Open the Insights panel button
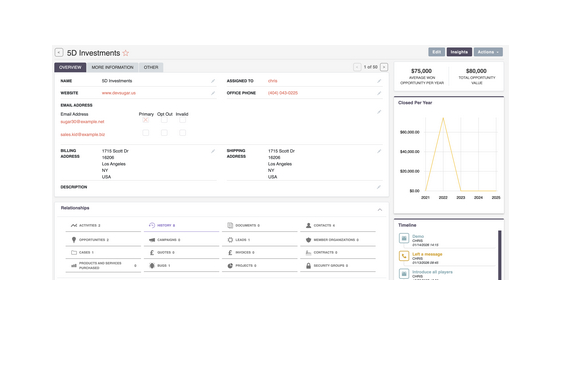The width and height of the screenshot is (562, 369). (x=459, y=52)
